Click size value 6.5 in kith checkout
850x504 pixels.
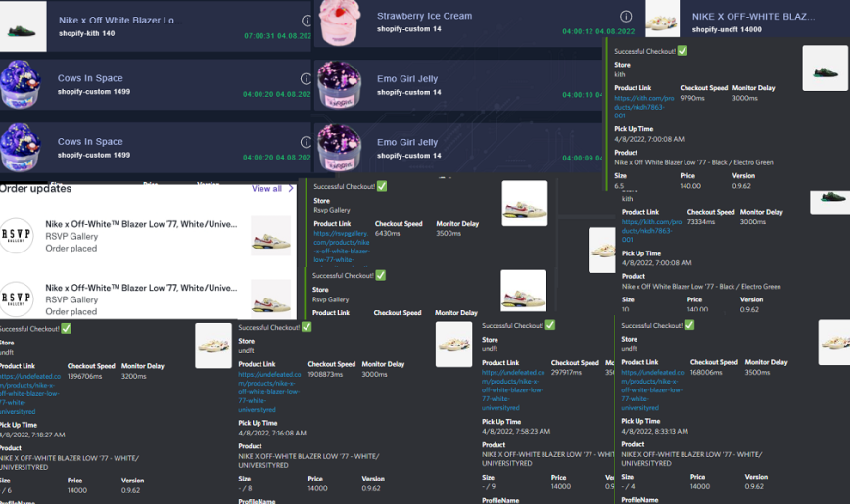[619, 186]
